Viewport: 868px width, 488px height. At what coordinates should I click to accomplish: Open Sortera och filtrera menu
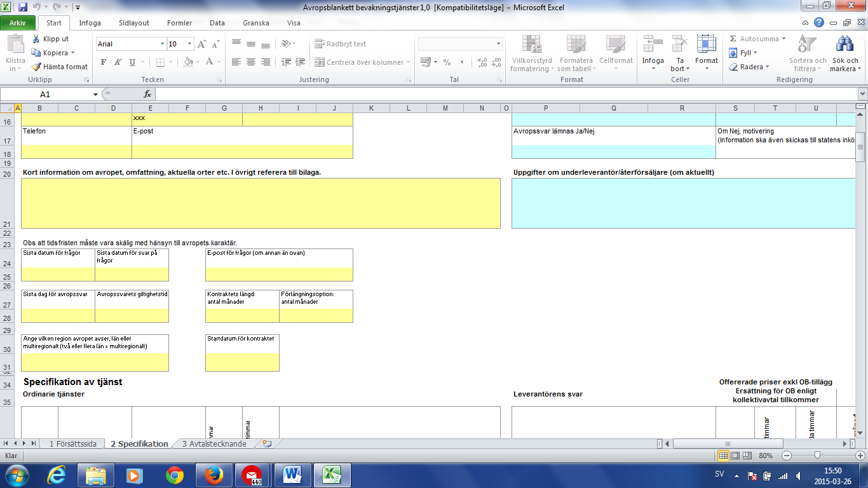click(808, 53)
